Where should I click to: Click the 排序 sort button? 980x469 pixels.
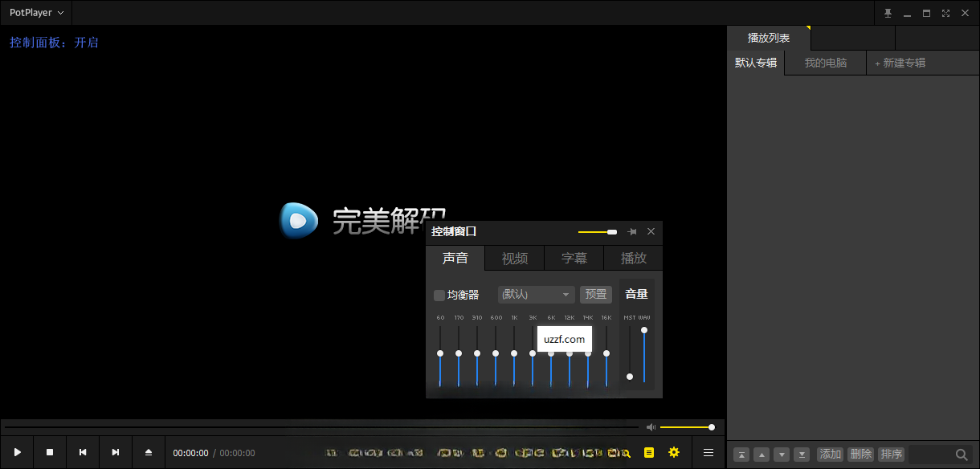pos(891,455)
